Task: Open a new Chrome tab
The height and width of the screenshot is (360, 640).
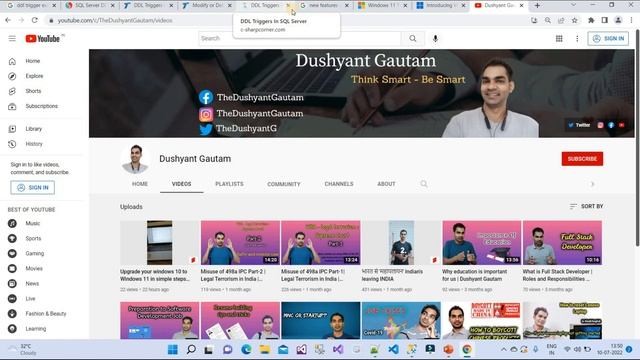Action: [537, 5]
